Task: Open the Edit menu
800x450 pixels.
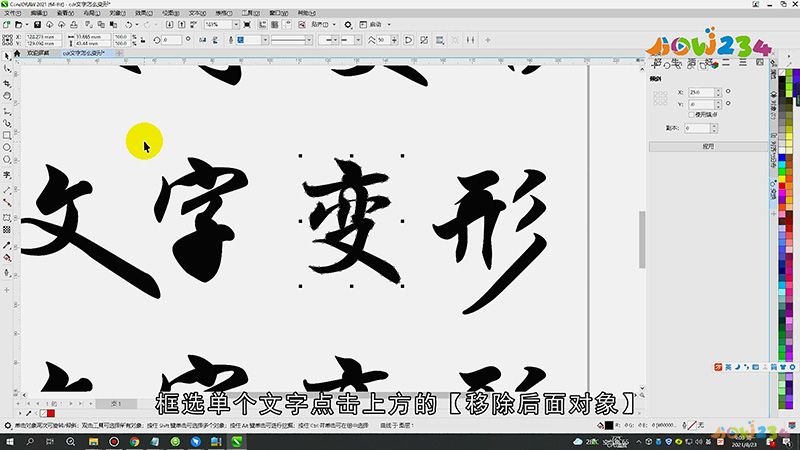Action: [39, 13]
